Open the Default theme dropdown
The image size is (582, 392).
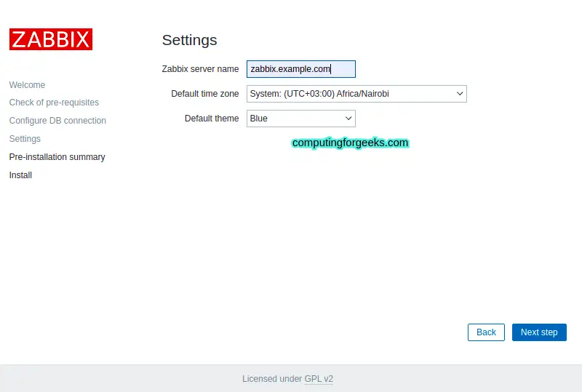coord(301,119)
